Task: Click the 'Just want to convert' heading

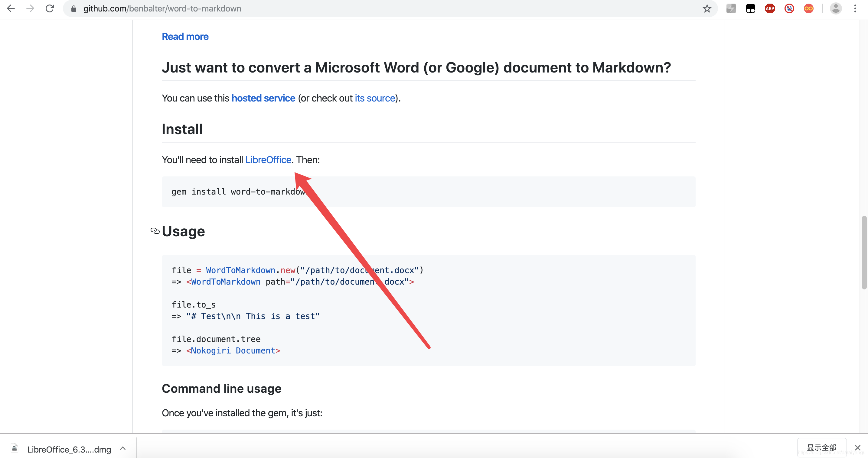Action: 416,68
